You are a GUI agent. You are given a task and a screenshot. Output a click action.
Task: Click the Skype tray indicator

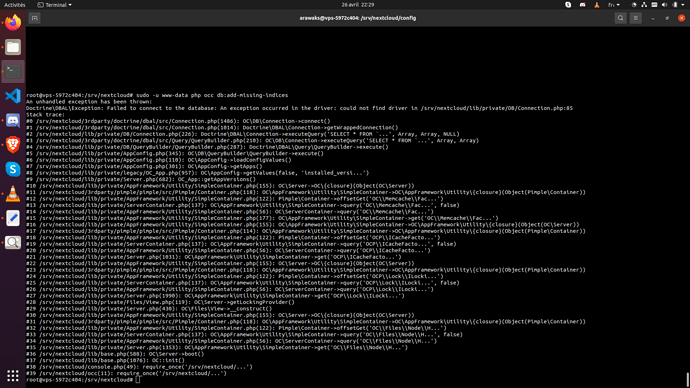[x=568, y=5]
